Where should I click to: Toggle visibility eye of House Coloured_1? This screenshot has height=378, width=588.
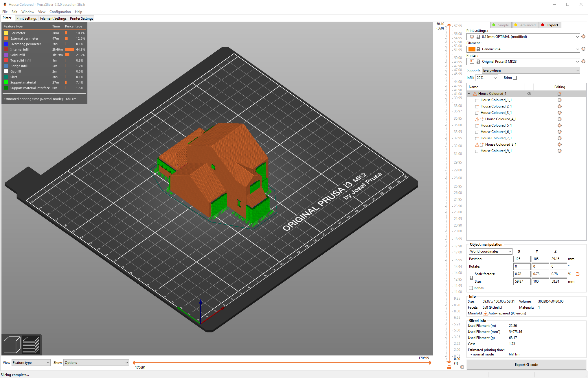(529, 94)
